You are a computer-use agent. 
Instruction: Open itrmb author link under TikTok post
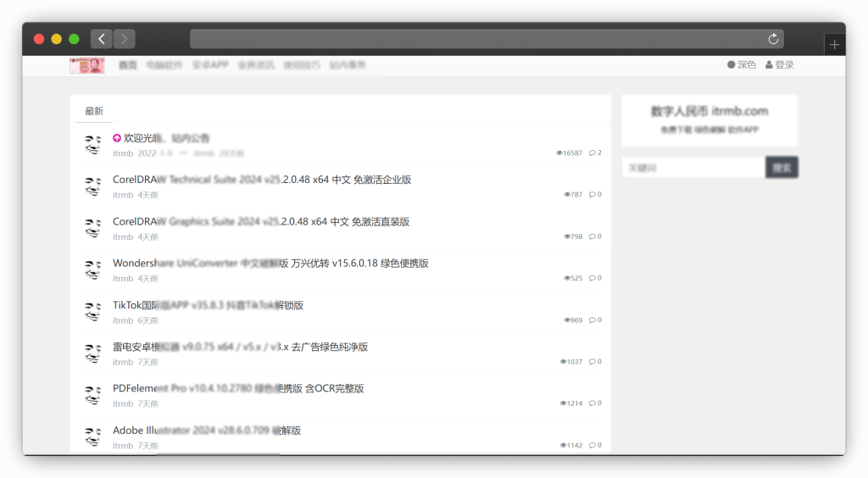pos(123,320)
